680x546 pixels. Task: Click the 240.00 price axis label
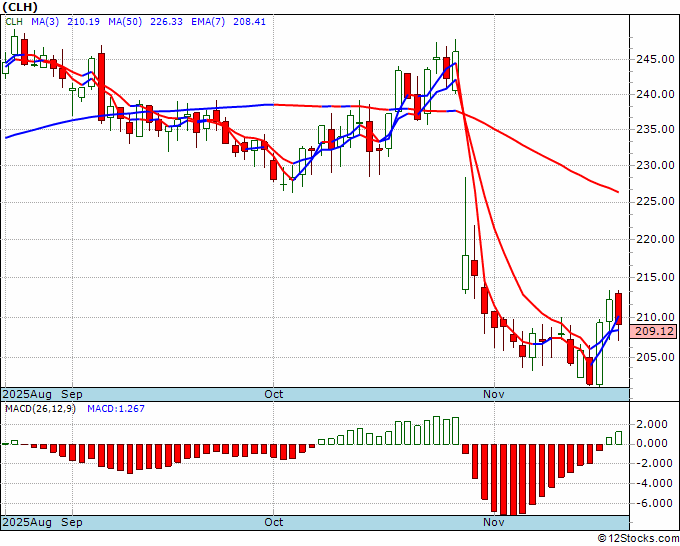click(655, 94)
